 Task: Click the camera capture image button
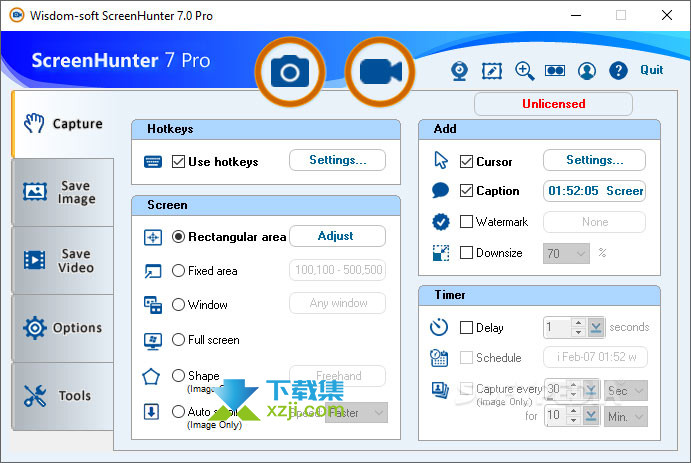[x=290, y=72]
